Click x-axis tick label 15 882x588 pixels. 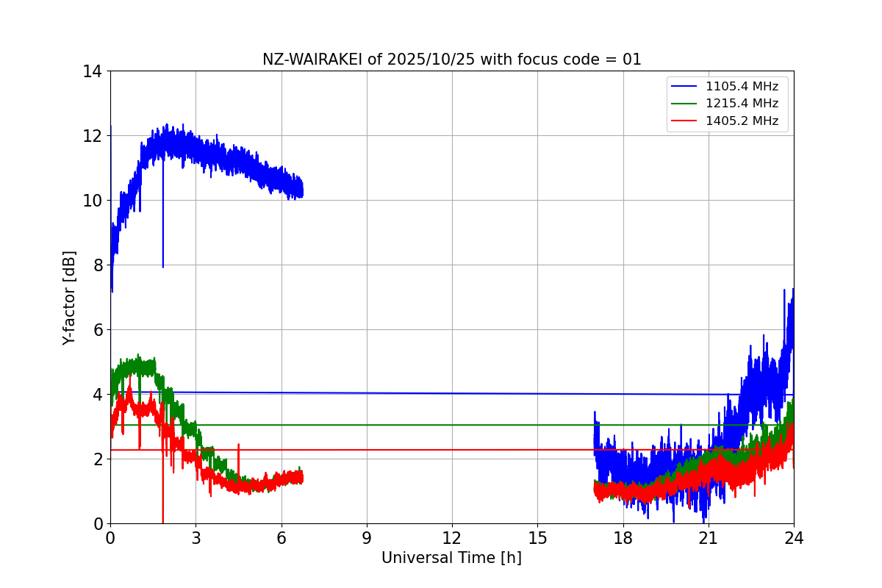537,537
